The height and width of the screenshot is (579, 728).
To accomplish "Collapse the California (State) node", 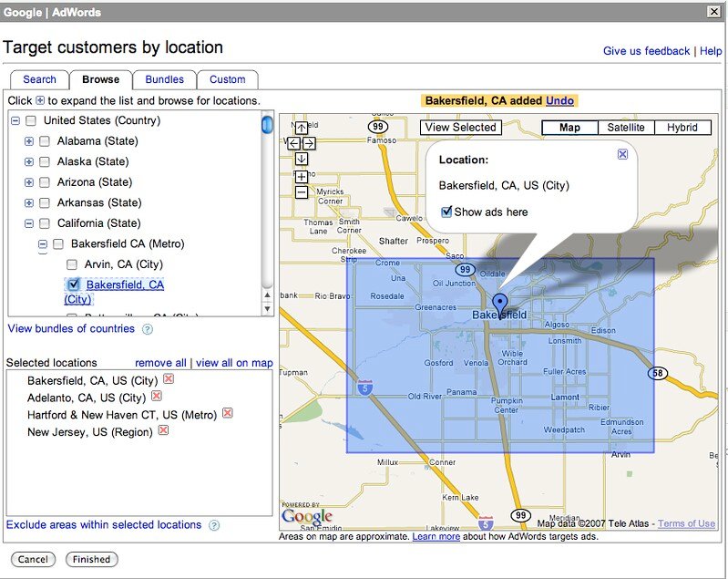I will [x=29, y=223].
